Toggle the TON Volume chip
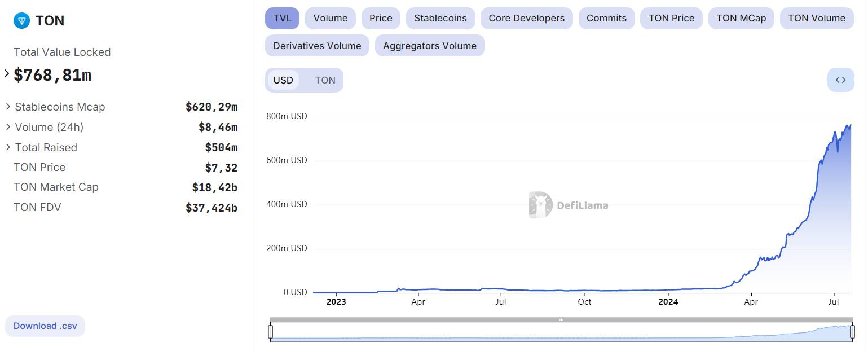 pyautogui.click(x=817, y=18)
